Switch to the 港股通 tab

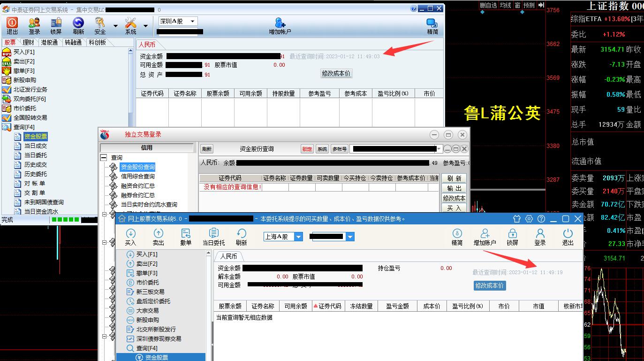point(49,42)
